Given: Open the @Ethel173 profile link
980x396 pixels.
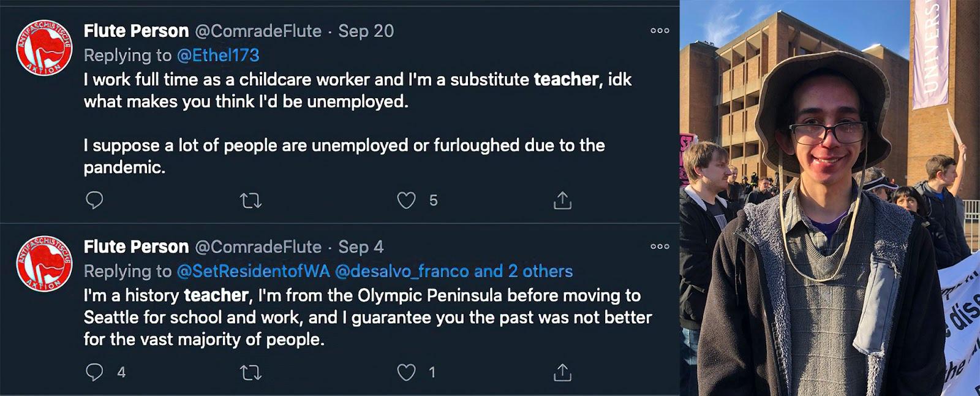Looking at the screenshot, I should tap(218, 55).
